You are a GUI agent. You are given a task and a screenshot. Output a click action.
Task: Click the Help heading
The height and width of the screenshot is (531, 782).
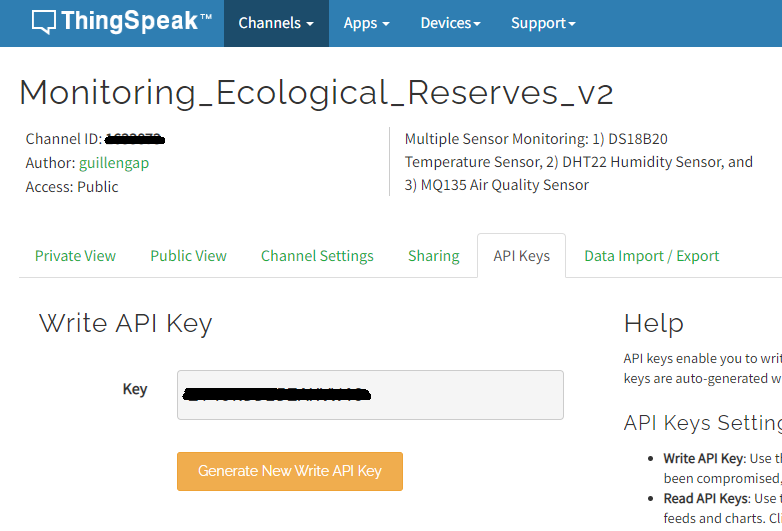click(653, 324)
